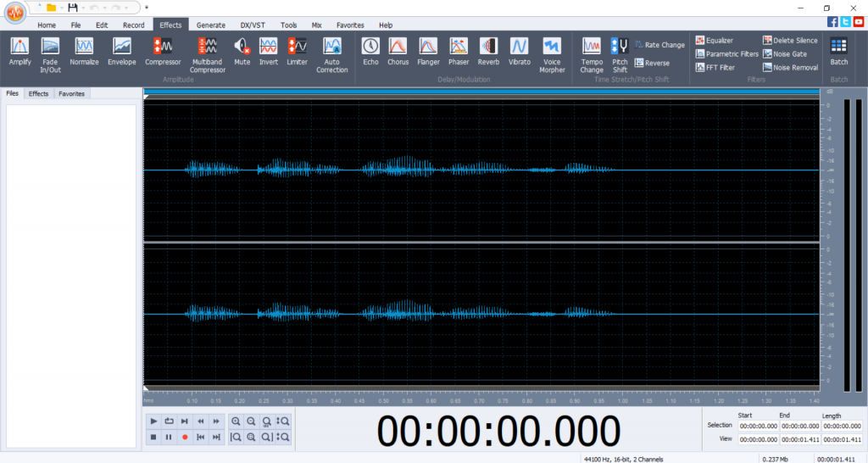Screen dimensions: 868x463
Task: Open the Batch processing tool
Action: coord(838,51)
